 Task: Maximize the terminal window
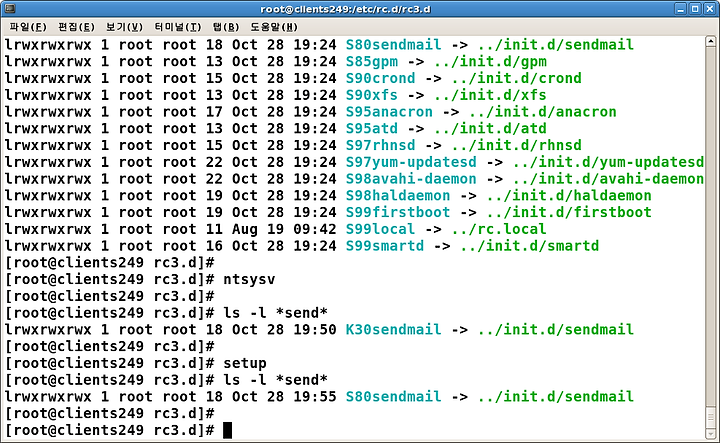(x=695, y=9)
